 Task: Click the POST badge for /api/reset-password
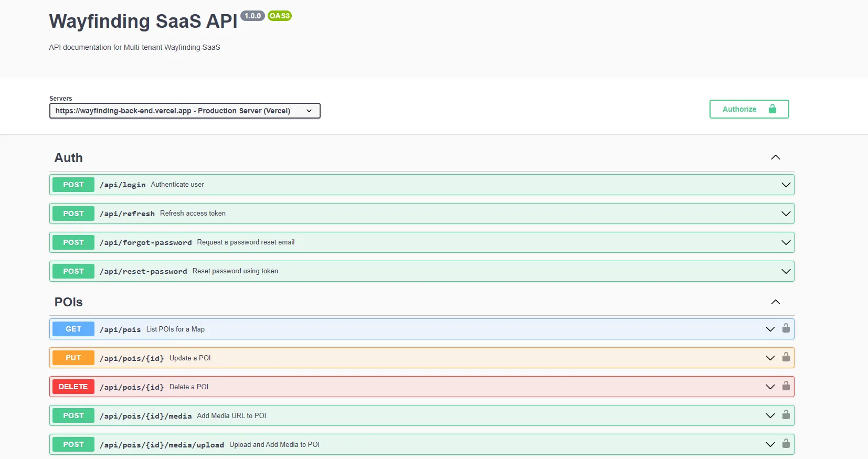73,271
